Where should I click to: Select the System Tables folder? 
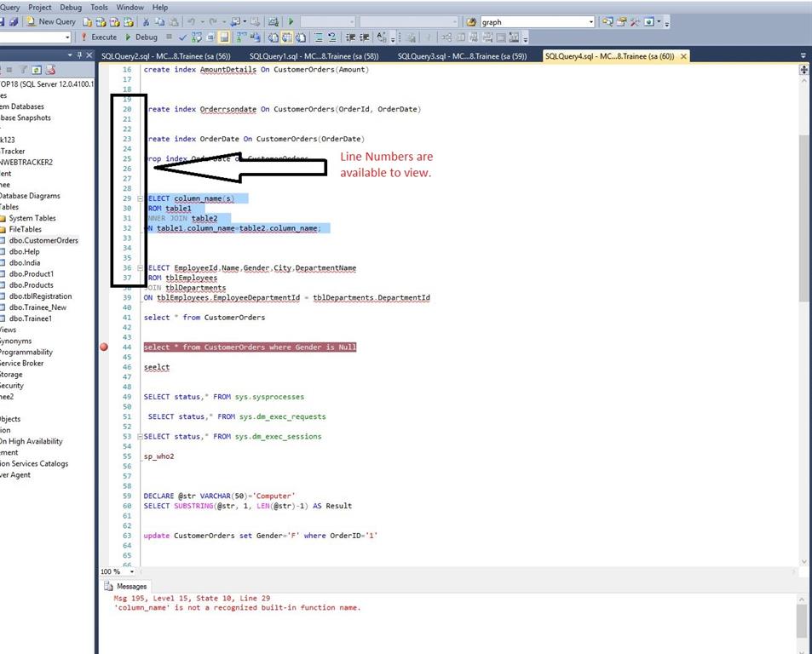(x=32, y=218)
